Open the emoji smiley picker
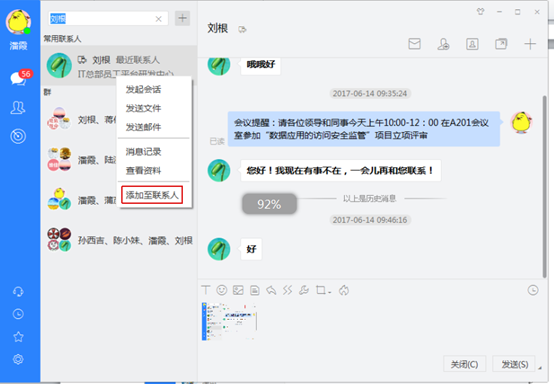The height and width of the screenshot is (384, 554). click(222, 290)
